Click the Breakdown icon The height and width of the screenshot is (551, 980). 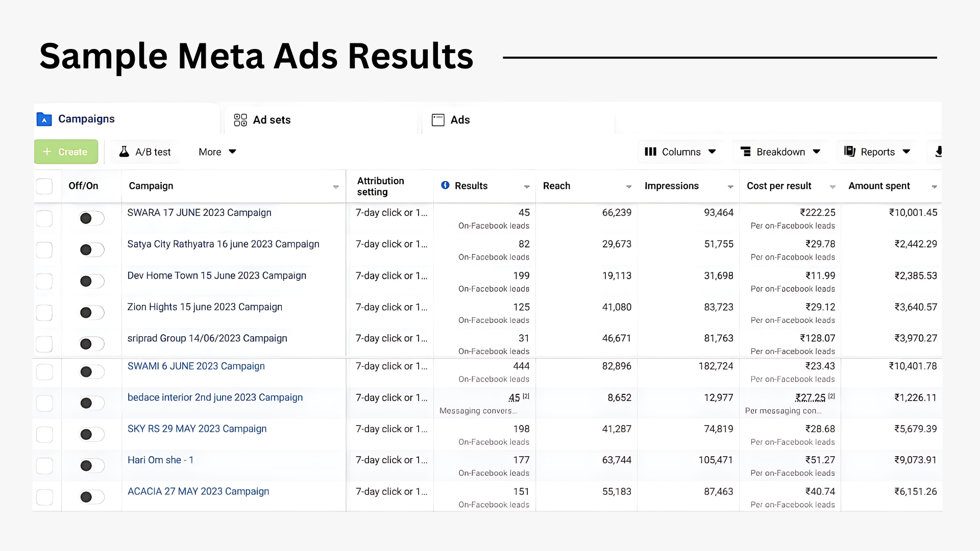tap(746, 152)
